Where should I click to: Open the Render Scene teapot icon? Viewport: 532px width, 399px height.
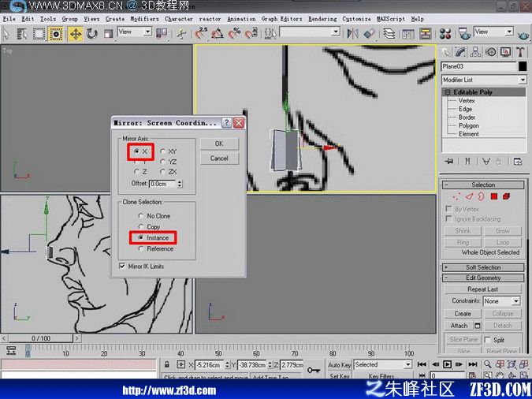point(463,34)
